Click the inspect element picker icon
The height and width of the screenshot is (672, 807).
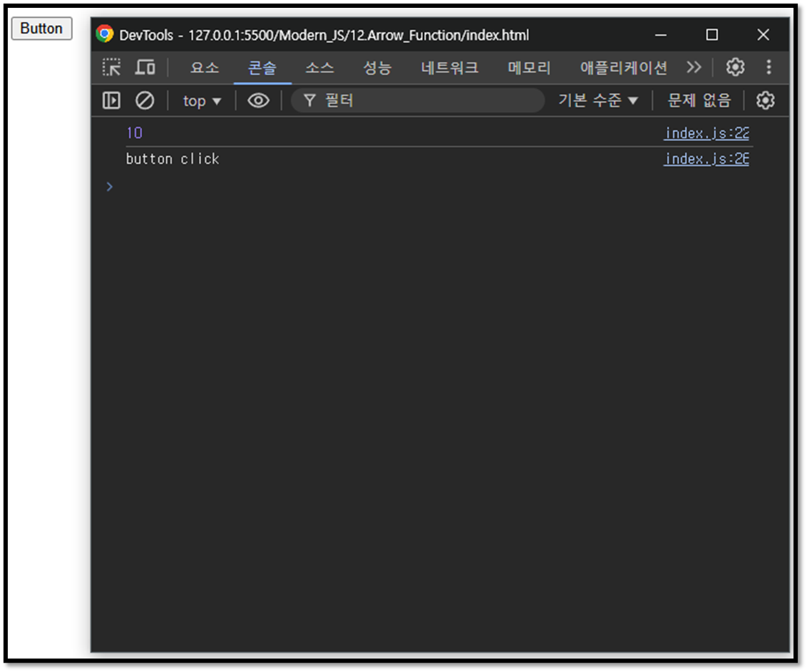tap(112, 68)
